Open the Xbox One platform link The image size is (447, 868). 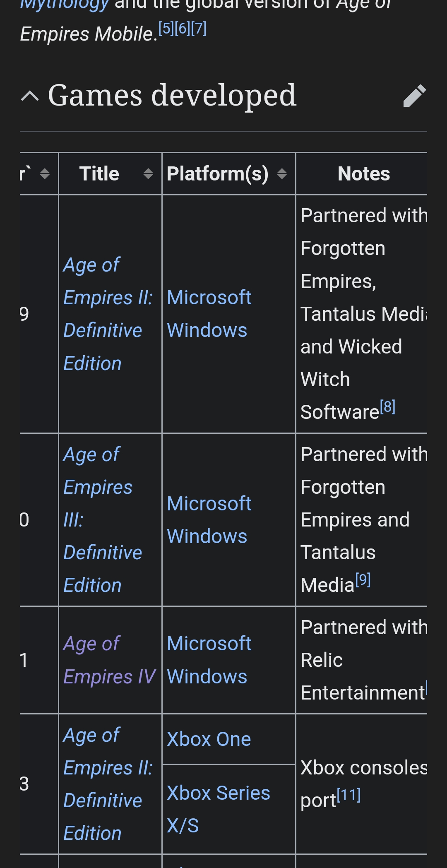click(209, 739)
